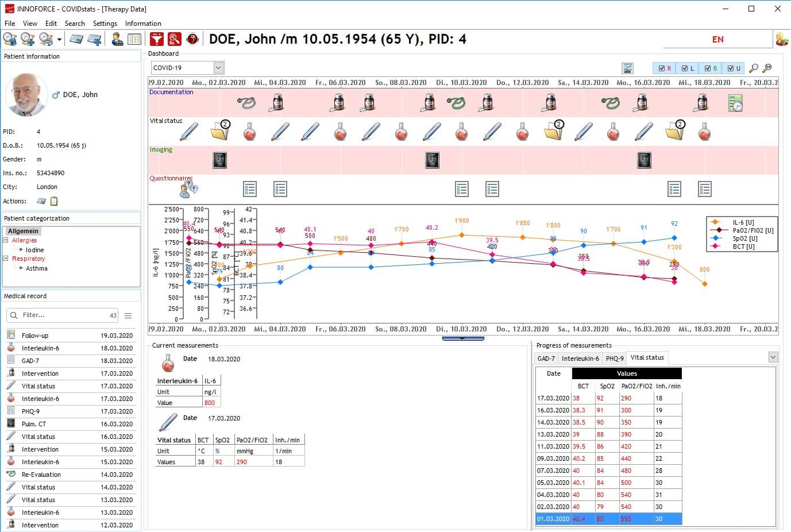Select the 01.03.2020 row in Values table
Screen dimensions: 791x532
click(609, 519)
